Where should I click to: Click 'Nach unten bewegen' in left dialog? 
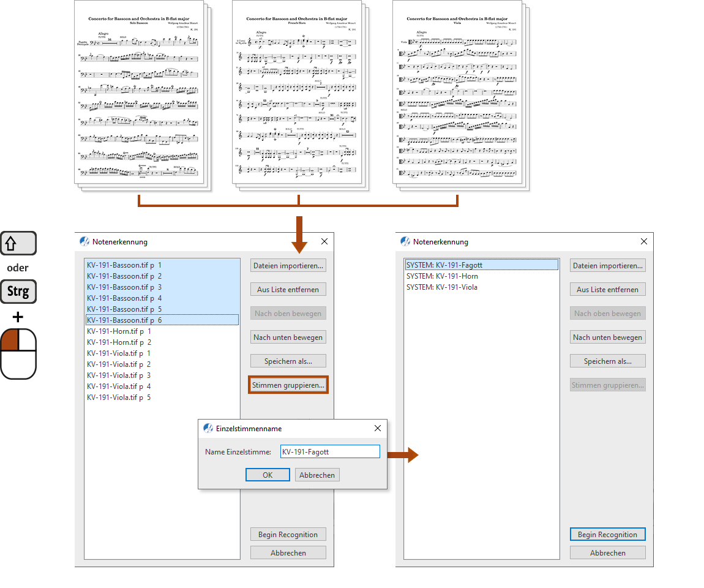(x=288, y=337)
